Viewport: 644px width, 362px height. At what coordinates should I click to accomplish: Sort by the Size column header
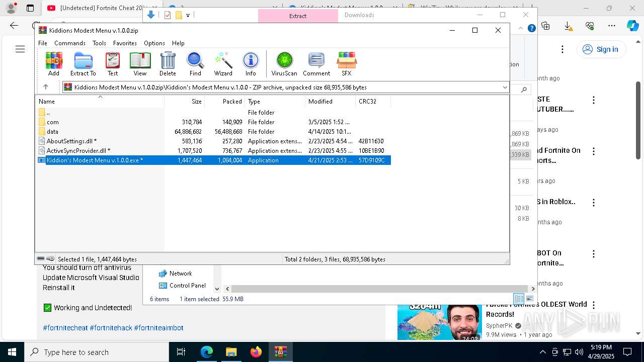(x=184, y=101)
